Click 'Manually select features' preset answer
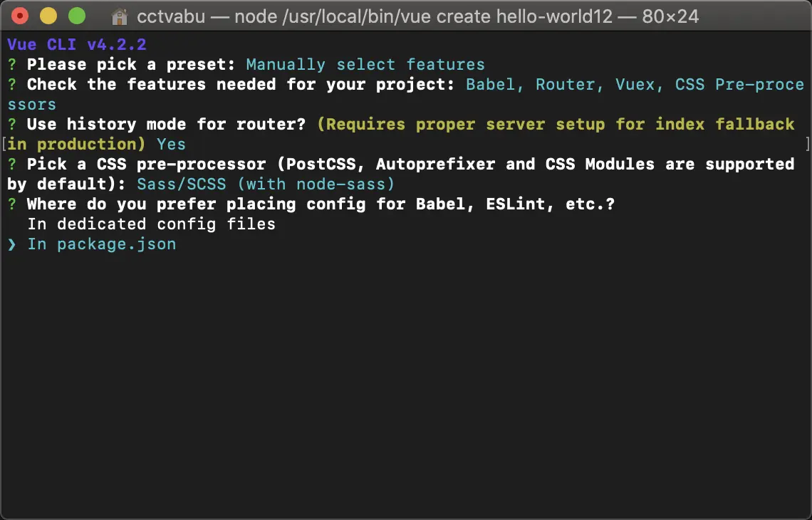The image size is (812, 520). [365, 65]
